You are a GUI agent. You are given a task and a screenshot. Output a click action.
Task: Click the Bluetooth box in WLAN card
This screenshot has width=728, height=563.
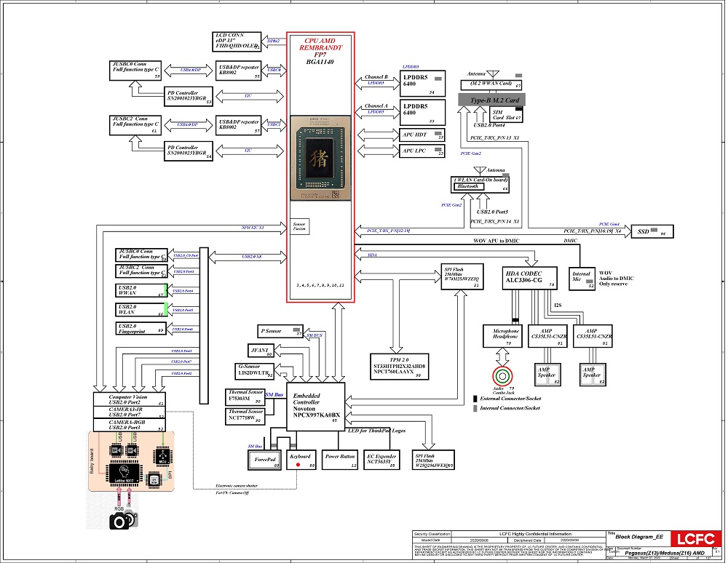pos(468,186)
